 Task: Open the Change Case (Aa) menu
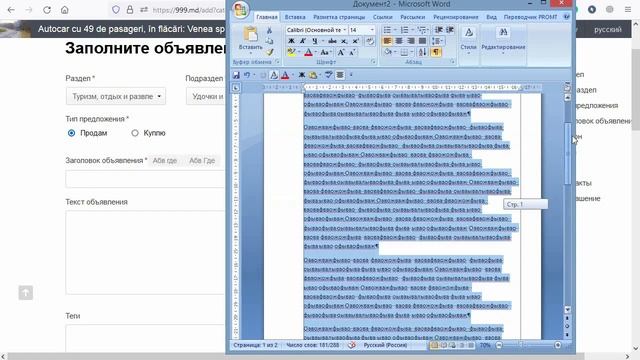coord(325,52)
